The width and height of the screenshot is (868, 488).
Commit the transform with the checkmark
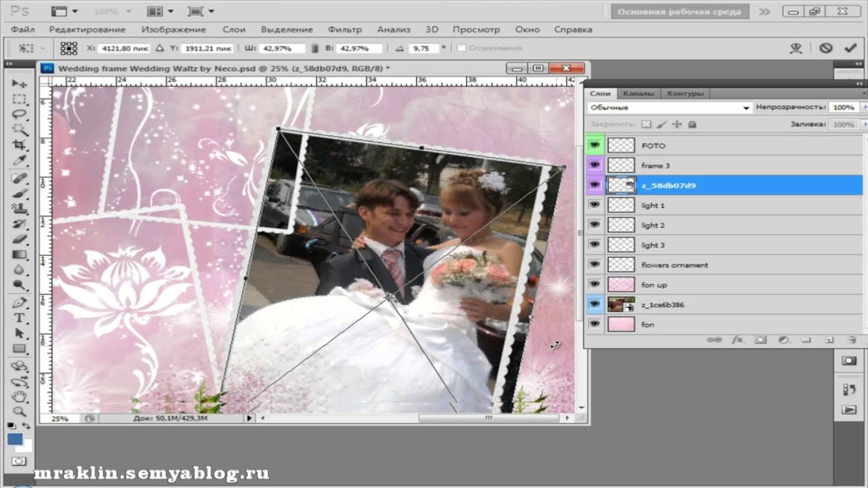tap(850, 48)
